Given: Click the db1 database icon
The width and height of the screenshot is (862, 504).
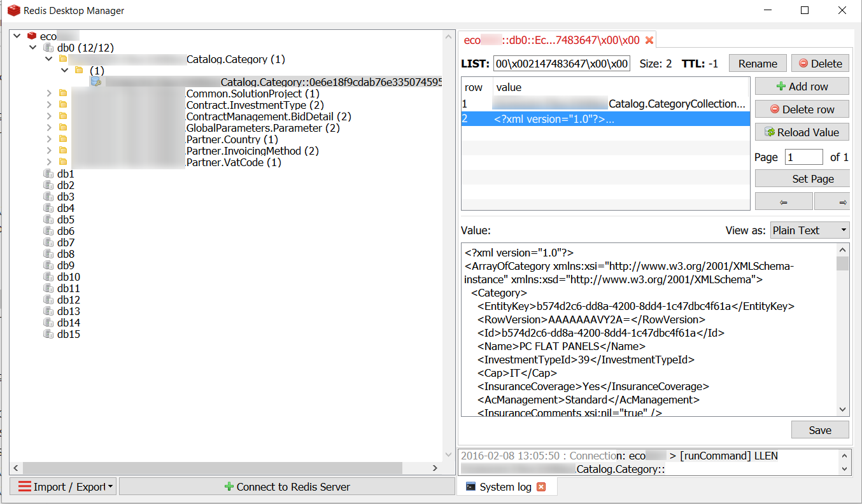Looking at the screenshot, I should click(x=48, y=174).
